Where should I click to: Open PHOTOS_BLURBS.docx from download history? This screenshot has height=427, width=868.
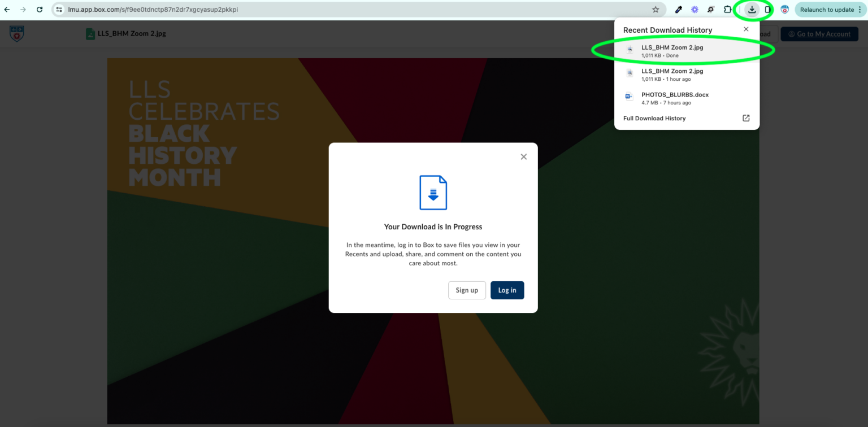click(x=675, y=98)
